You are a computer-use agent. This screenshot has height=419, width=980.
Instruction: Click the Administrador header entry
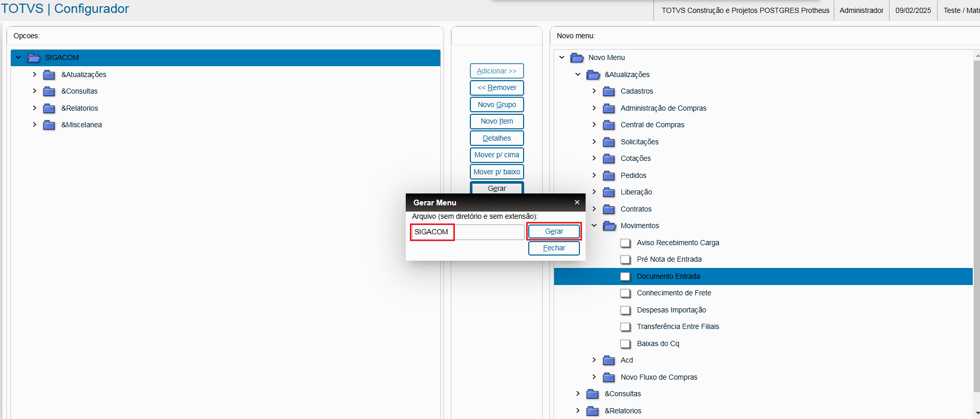(861, 10)
